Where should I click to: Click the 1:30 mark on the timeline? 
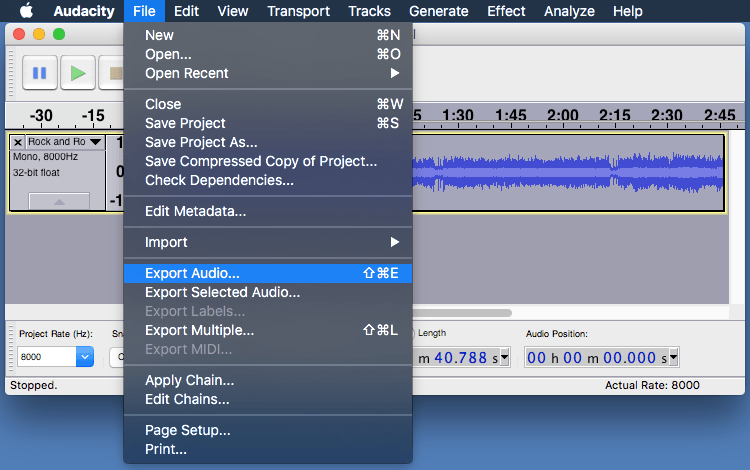click(x=458, y=115)
